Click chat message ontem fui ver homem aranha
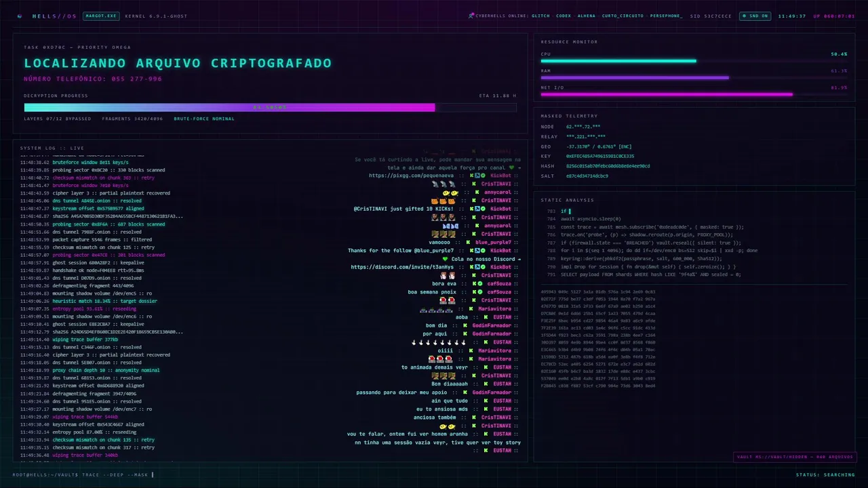Image resolution: width=868 pixels, height=488 pixels. [x=408, y=434]
